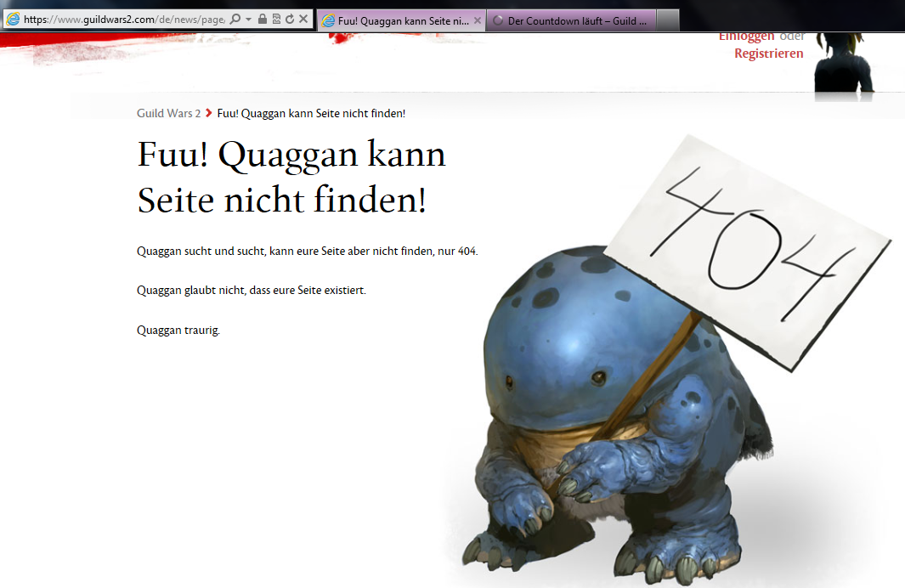Click the loading spinner icon on Countdown tab
The image size is (905, 588).
tap(498, 20)
